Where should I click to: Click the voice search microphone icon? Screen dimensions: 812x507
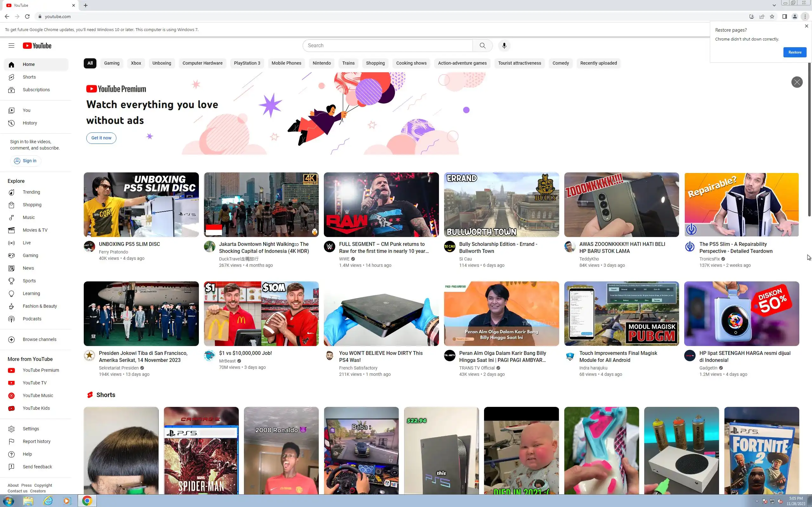pos(504,46)
